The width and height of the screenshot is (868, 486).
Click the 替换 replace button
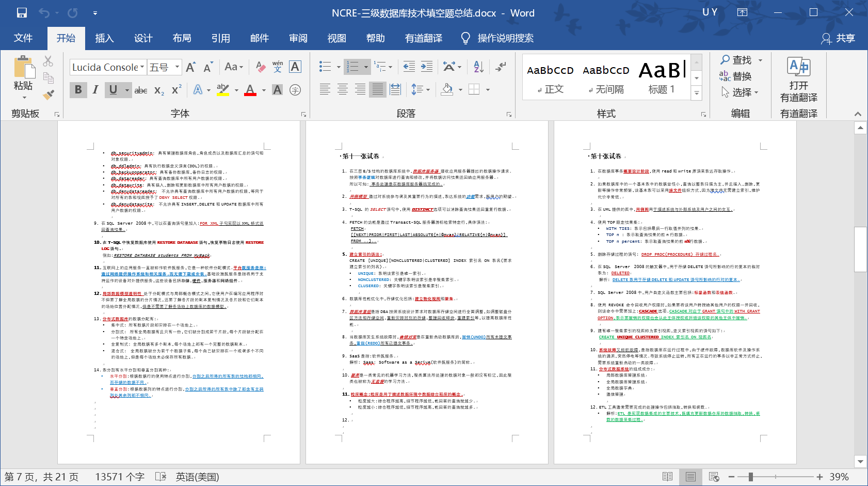(736, 76)
